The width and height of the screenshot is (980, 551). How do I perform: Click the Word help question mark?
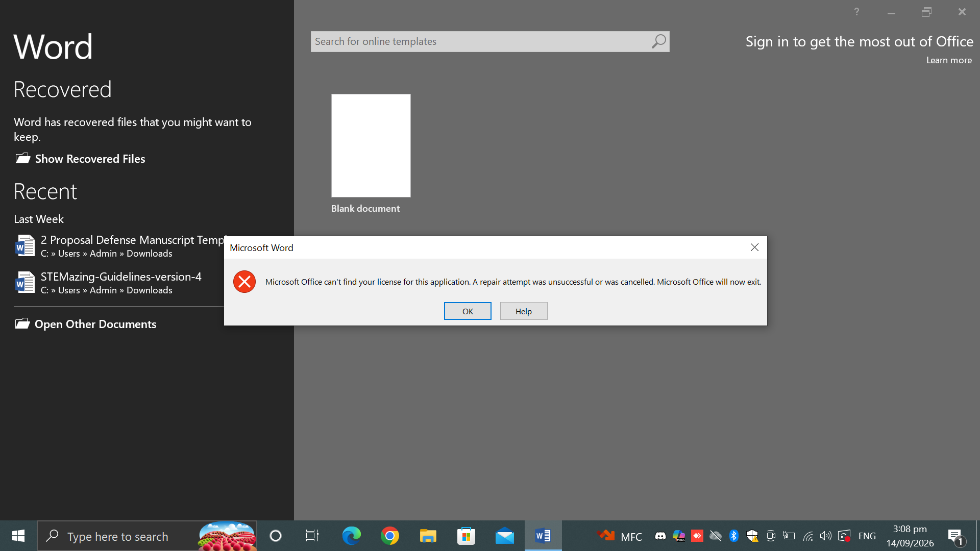[856, 12]
